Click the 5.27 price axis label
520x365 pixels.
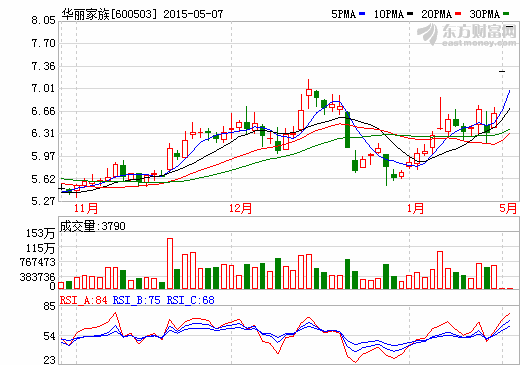[43, 201]
